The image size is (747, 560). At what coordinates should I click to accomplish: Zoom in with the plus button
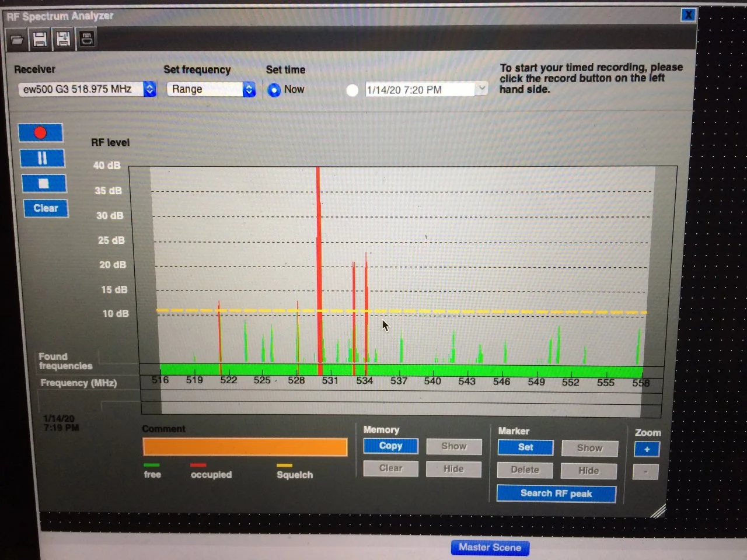(x=647, y=449)
